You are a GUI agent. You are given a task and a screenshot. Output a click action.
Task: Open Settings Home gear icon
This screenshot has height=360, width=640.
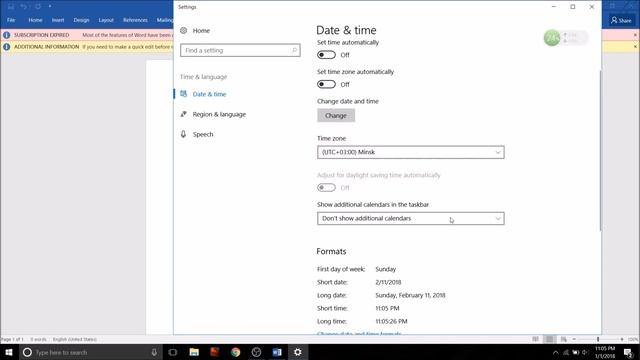click(x=184, y=31)
